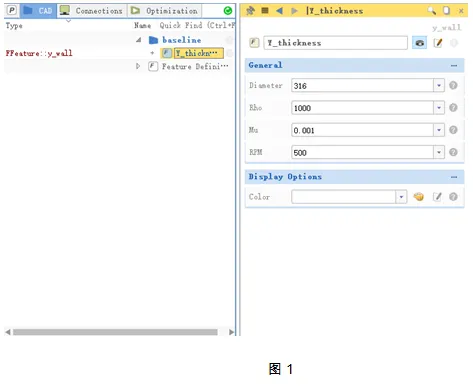Click the edit icon in the Color row
The width and height of the screenshot is (473, 386).
pos(437,197)
